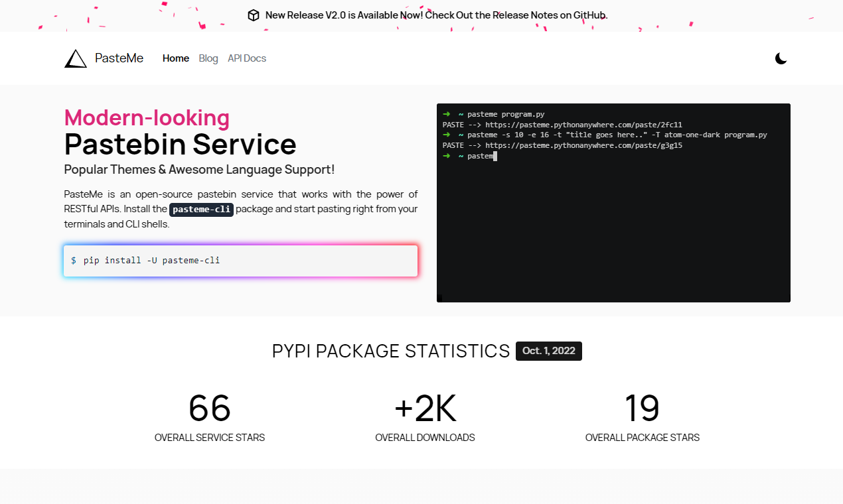The image size is (843, 504).
Task: Click the Popular Themes & Awesome Language Support subtitle
Action: pos(199,169)
